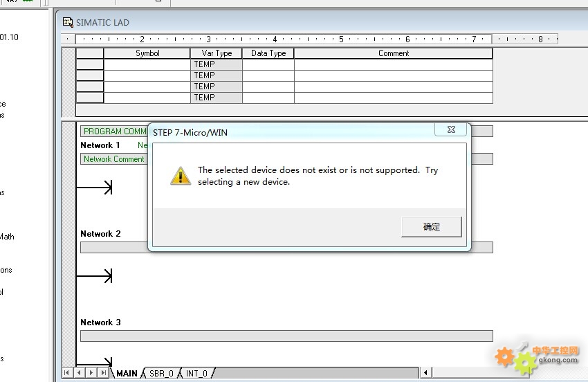The image size is (588, 382).
Task: Jump to first tab with navigation arrow
Action: click(x=66, y=372)
